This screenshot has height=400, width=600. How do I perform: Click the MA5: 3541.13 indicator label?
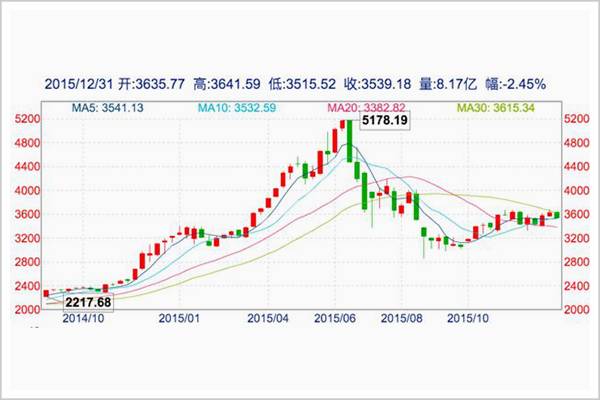click(x=108, y=108)
